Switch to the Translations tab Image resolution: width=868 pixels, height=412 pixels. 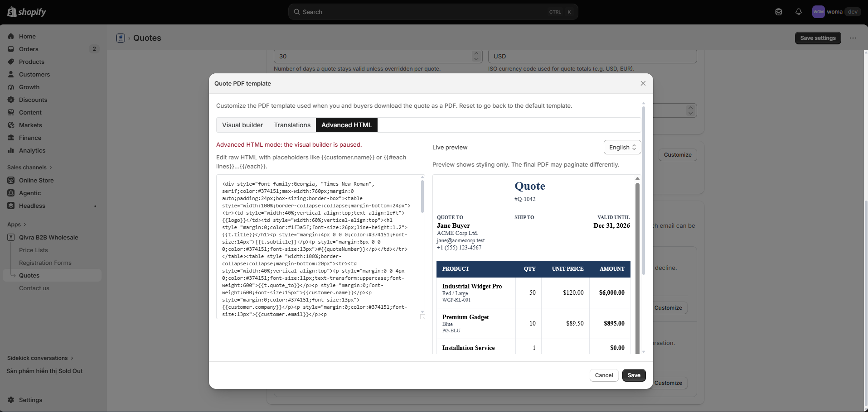tap(292, 125)
